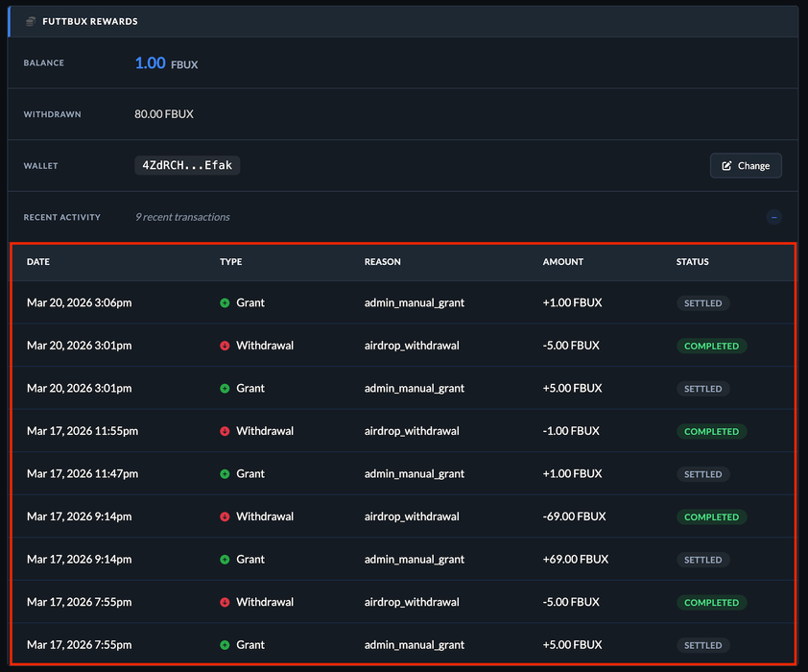Select the Mar 17 9:14pm withdrawal row
Image resolution: width=808 pixels, height=672 pixels.
tap(403, 516)
